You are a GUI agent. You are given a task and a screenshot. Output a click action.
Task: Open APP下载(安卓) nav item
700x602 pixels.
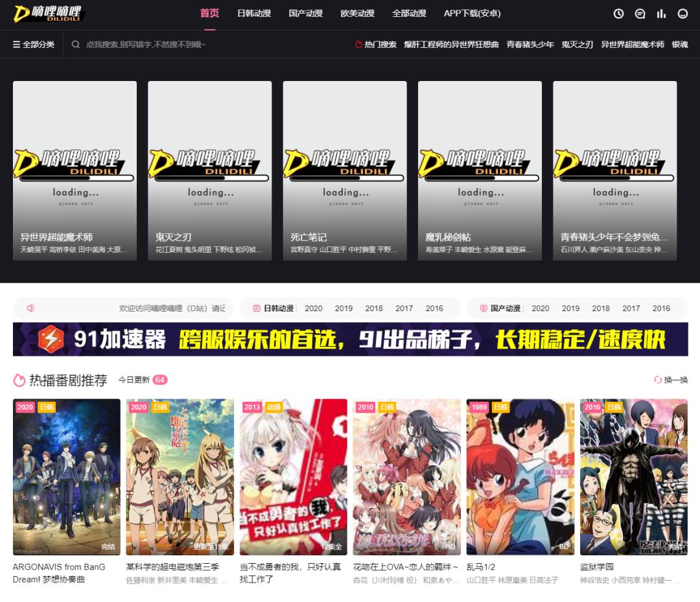[x=472, y=14]
